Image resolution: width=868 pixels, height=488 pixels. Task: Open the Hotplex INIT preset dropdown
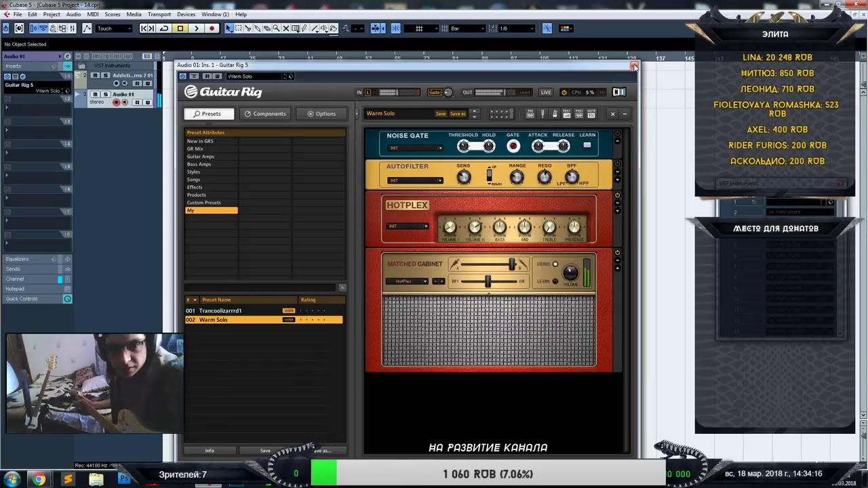(x=408, y=226)
